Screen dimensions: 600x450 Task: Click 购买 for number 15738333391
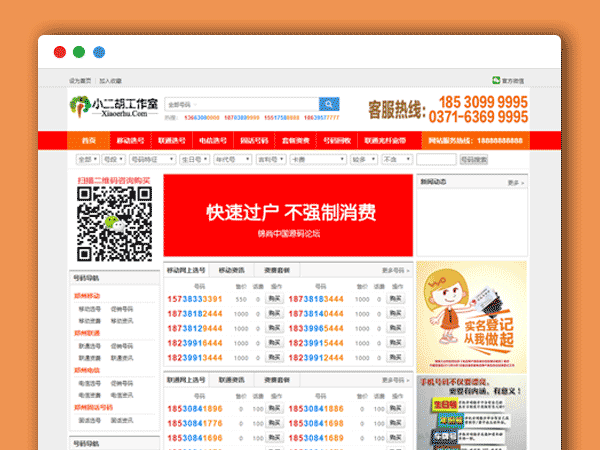coord(272,299)
